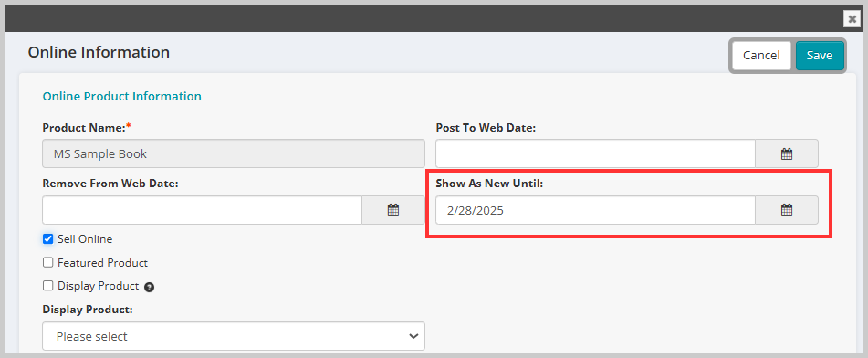868x358 pixels.
Task: Click the Online Product Information heading
Action: 121,97
